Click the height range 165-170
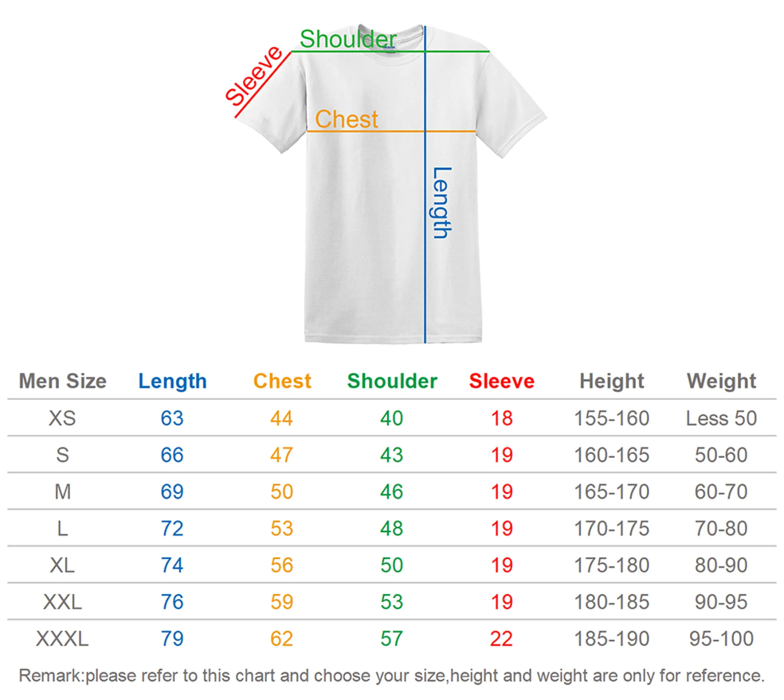Image resolution: width=784 pixels, height=700 pixels. (x=612, y=492)
